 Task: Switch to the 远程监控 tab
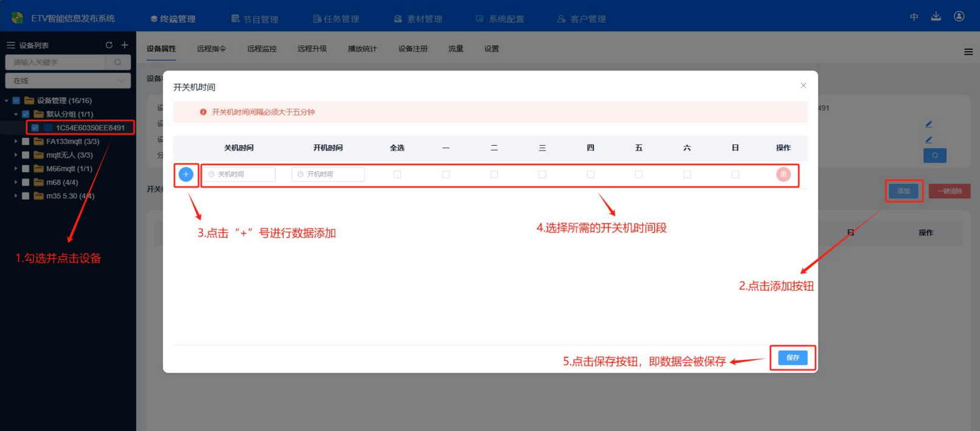pyautogui.click(x=262, y=49)
